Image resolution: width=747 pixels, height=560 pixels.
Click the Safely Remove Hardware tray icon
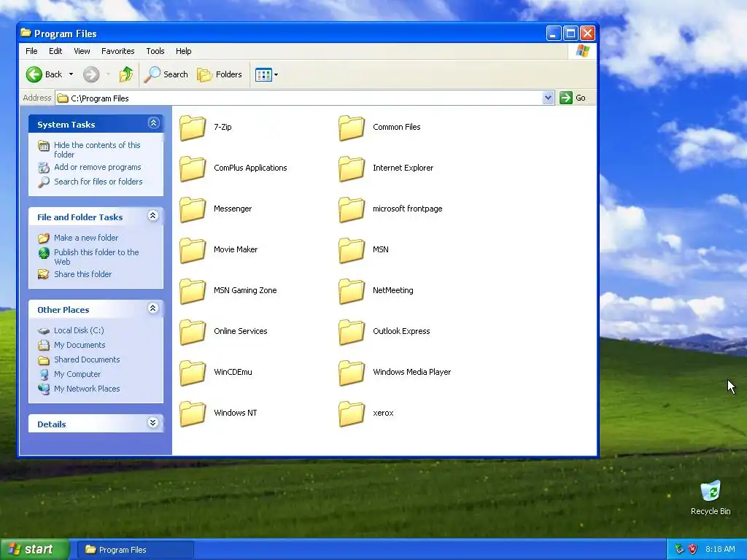click(x=680, y=549)
